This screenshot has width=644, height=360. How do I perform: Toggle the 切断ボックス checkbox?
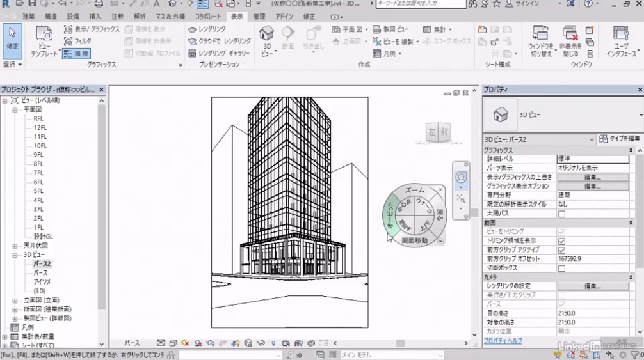pos(561,269)
